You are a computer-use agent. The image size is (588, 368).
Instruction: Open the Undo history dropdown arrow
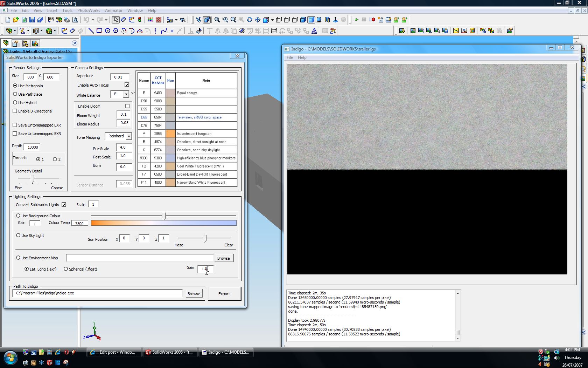(x=92, y=20)
